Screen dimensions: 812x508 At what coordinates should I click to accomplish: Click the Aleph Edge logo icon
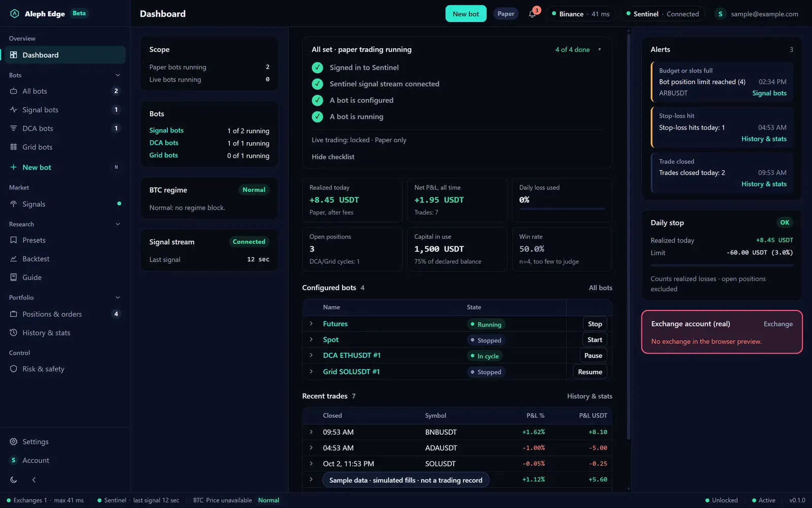tap(15, 14)
